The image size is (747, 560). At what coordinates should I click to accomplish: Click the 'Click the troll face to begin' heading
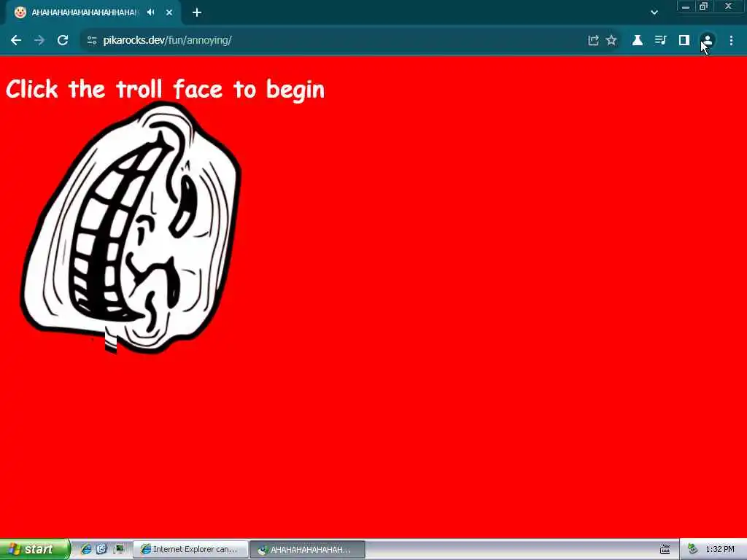point(165,89)
